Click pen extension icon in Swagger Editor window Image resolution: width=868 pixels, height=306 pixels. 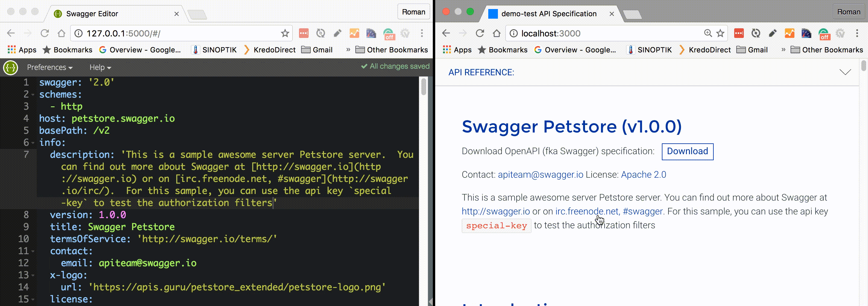point(337,33)
